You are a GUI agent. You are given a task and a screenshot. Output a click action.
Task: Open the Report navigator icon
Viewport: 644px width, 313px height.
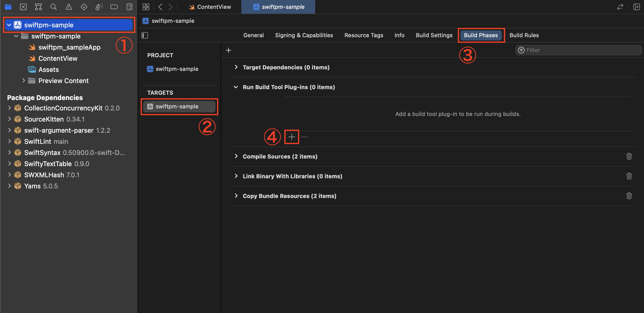[x=129, y=7]
